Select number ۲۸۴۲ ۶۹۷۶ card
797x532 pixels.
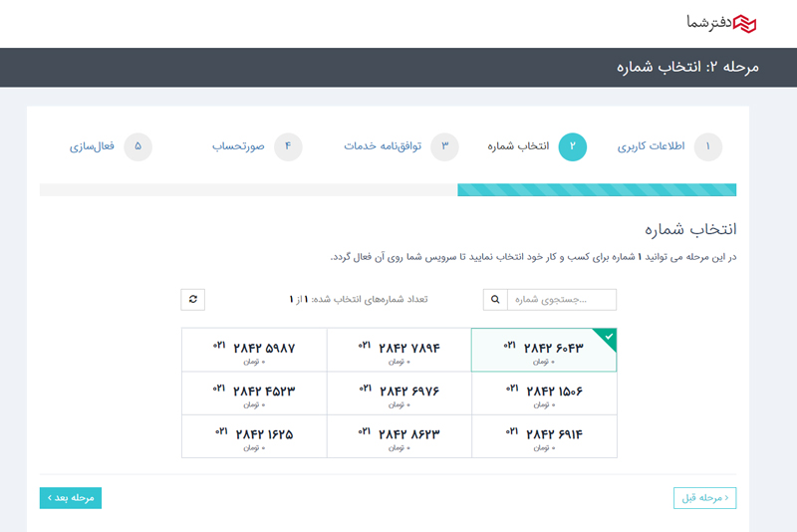399,394
